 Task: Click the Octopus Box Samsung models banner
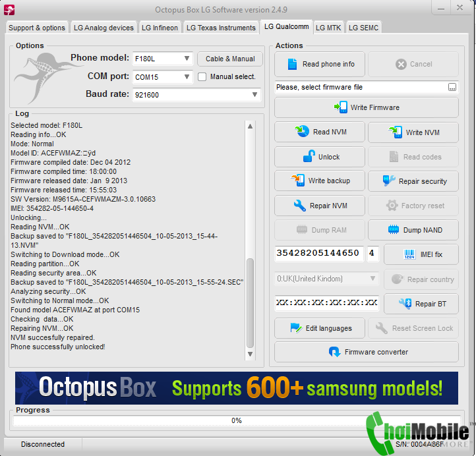click(237, 388)
